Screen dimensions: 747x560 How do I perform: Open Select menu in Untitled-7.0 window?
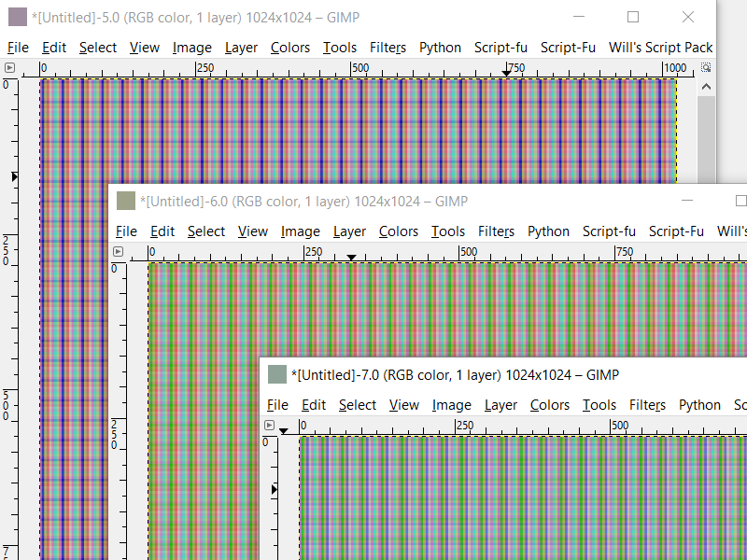pyautogui.click(x=358, y=405)
